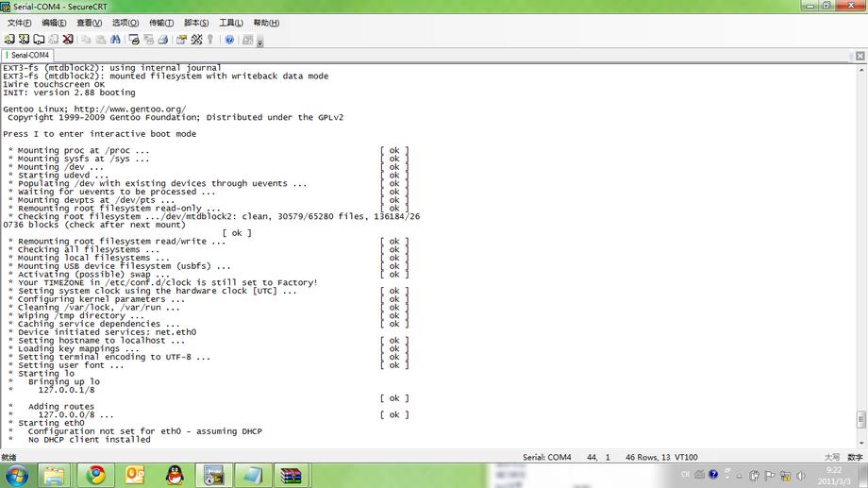Click the 'Mounting proc at /proc' line
The width and height of the screenshot is (868, 488).
[x=83, y=150]
